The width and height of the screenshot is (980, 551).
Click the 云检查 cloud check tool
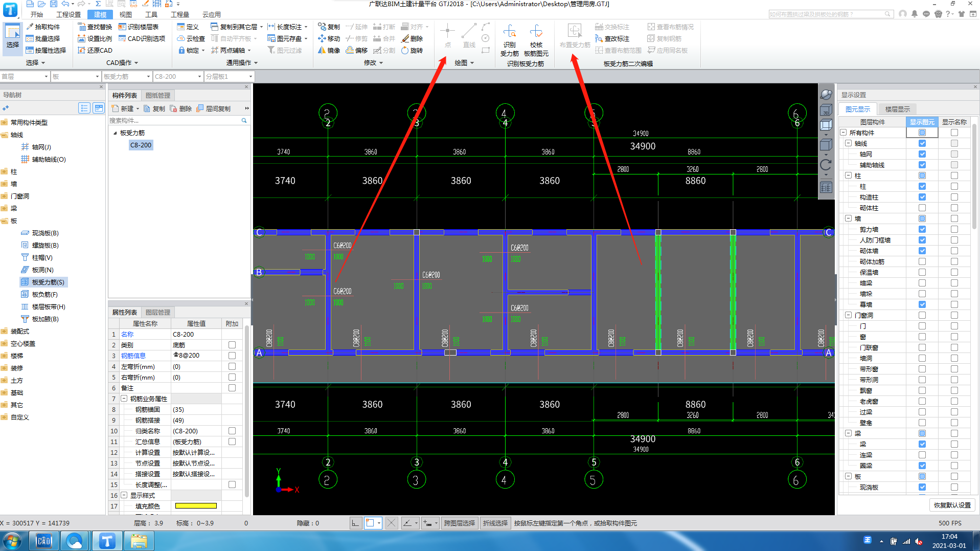click(x=191, y=38)
